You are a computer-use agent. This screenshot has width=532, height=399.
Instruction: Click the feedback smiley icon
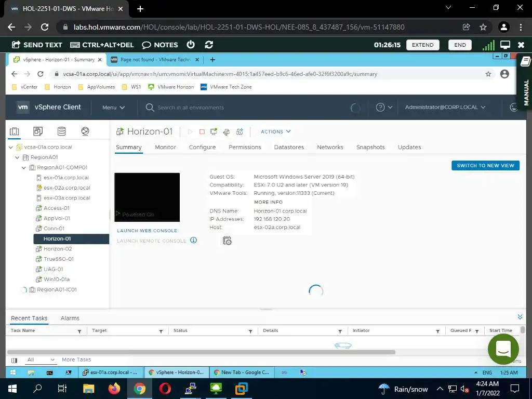click(514, 107)
